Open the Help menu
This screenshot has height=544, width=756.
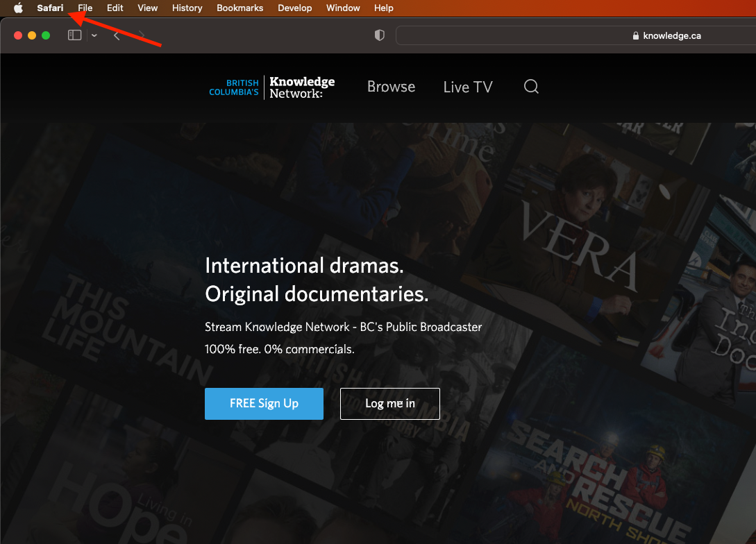pos(383,8)
